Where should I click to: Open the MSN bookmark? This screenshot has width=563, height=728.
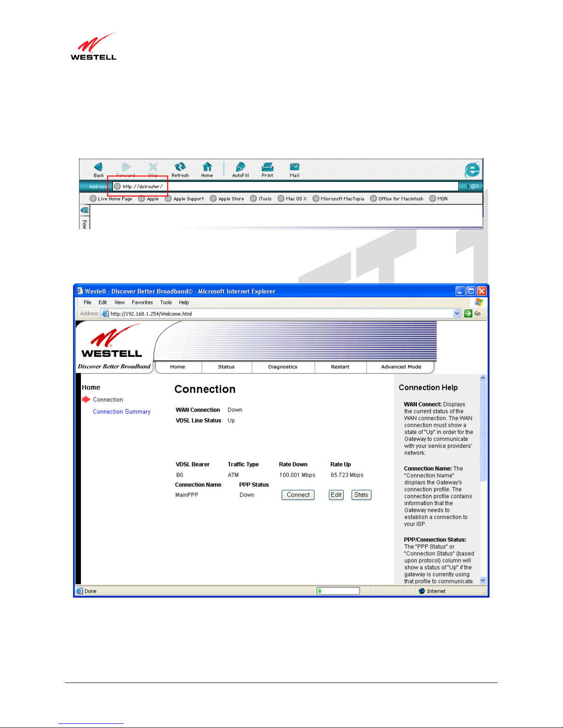(x=438, y=199)
